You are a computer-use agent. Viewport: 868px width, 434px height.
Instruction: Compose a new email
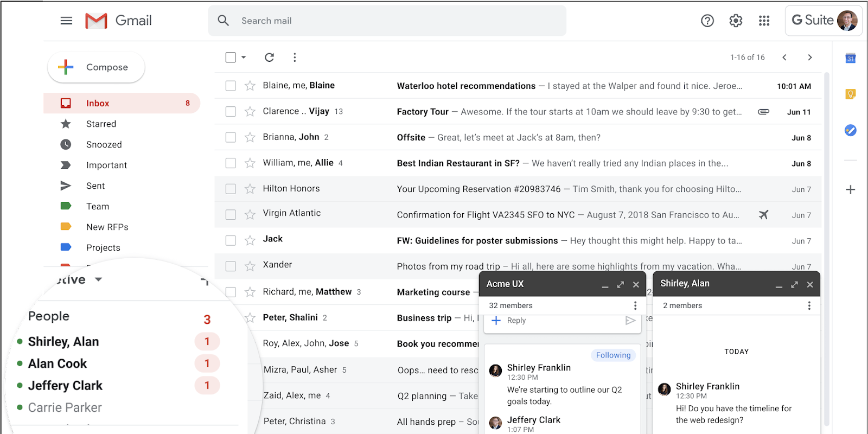(x=97, y=67)
